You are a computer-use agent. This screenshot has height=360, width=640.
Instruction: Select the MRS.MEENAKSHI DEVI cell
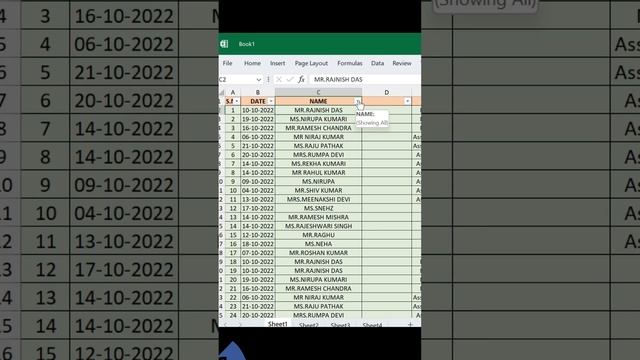click(318, 200)
